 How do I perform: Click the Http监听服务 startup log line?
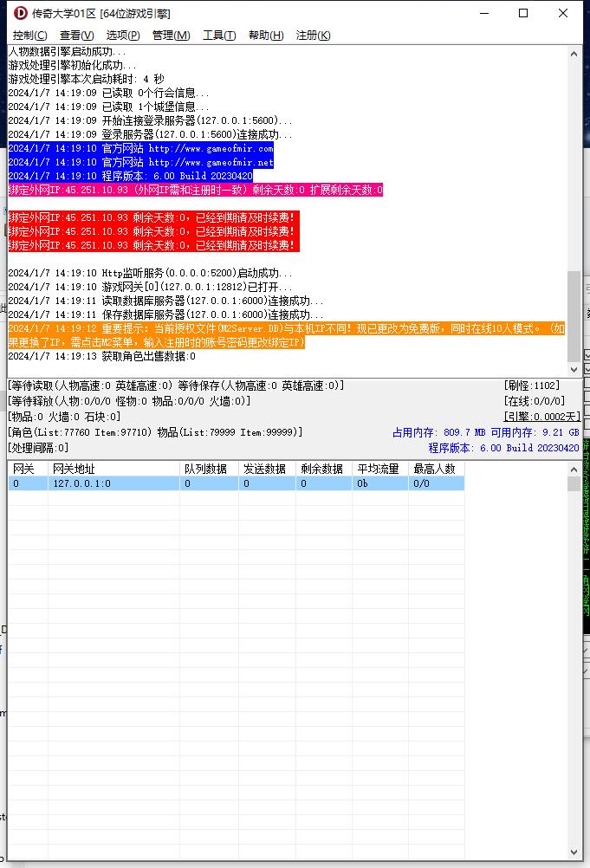(x=150, y=273)
